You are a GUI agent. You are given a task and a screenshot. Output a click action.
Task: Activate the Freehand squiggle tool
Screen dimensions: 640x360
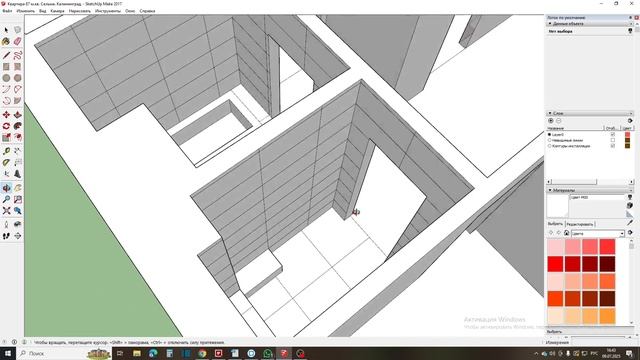tap(18, 55)
